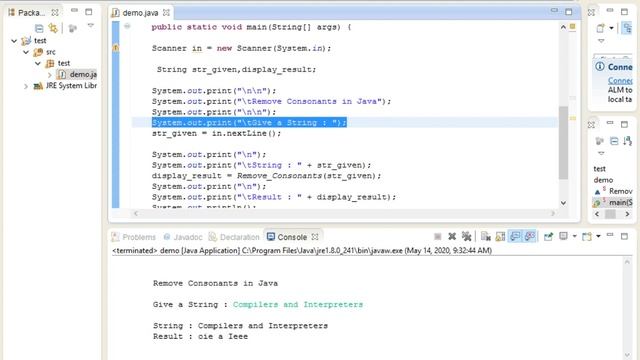Click the Connect Mylyn info icon

(600, 66)
